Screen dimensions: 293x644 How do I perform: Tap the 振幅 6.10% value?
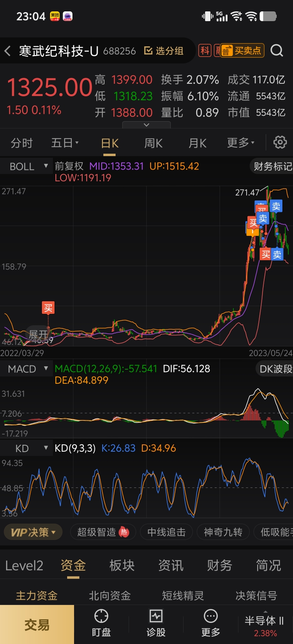190,96
